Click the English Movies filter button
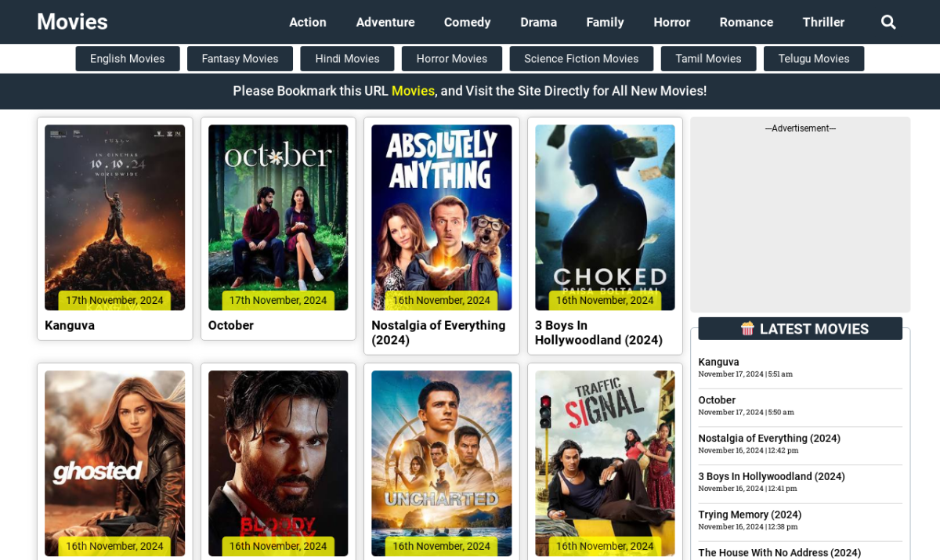Viewport: 940px width, 560px height. pyautogui.click(x=127, y=58)
